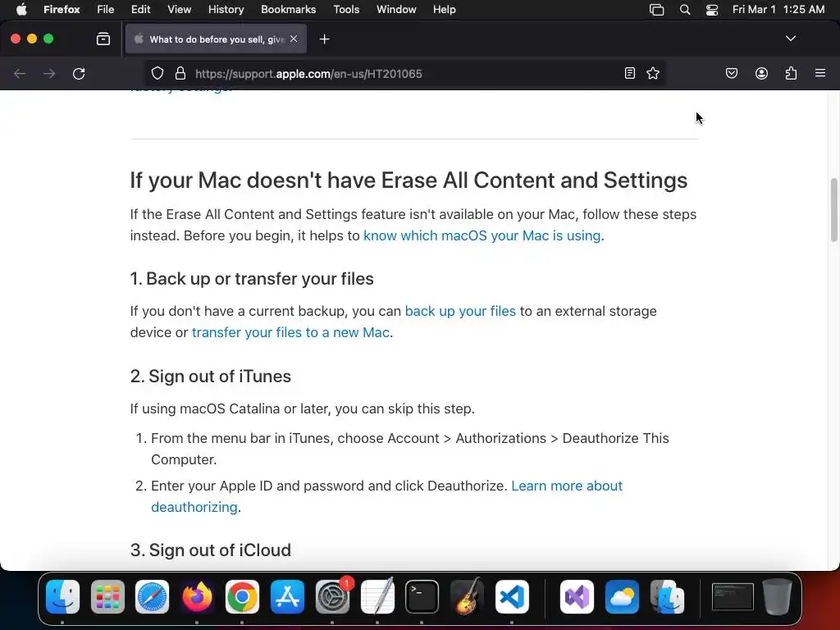Open the History menu

click(226, 10)
